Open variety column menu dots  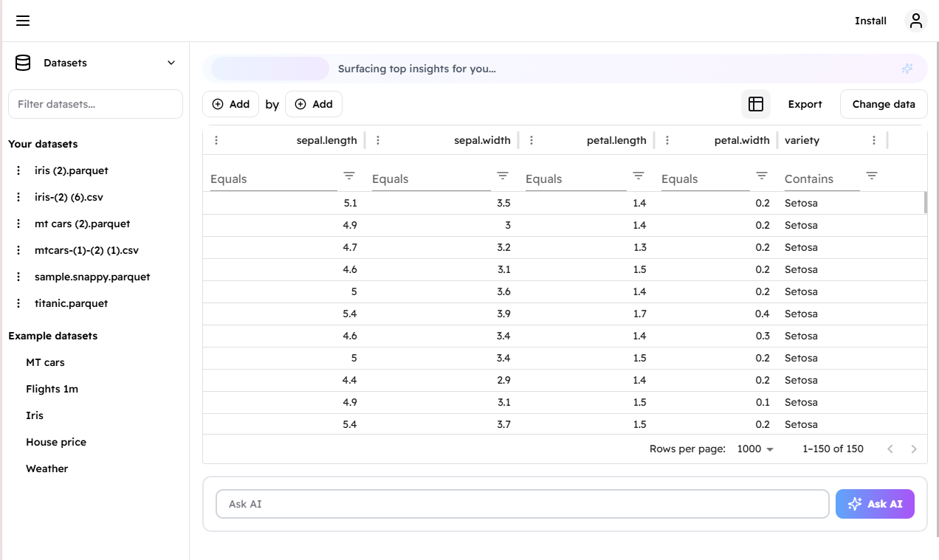click(x=874, y=140)
